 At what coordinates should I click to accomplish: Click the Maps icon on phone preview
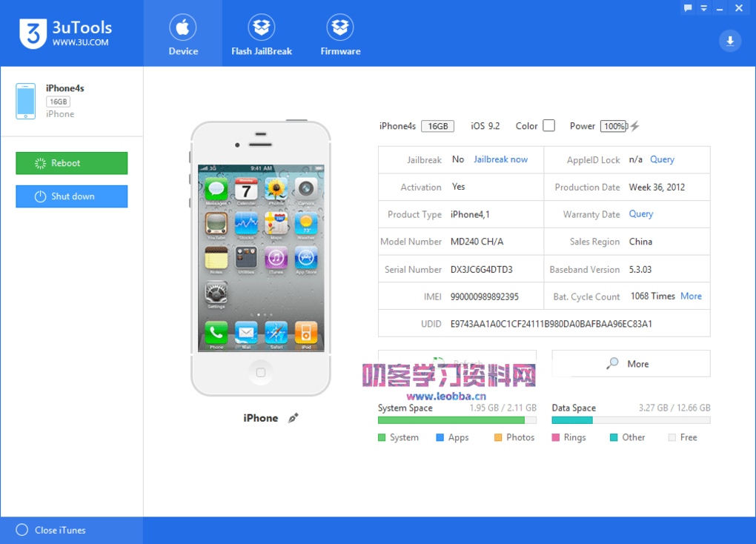coord(276,223)
